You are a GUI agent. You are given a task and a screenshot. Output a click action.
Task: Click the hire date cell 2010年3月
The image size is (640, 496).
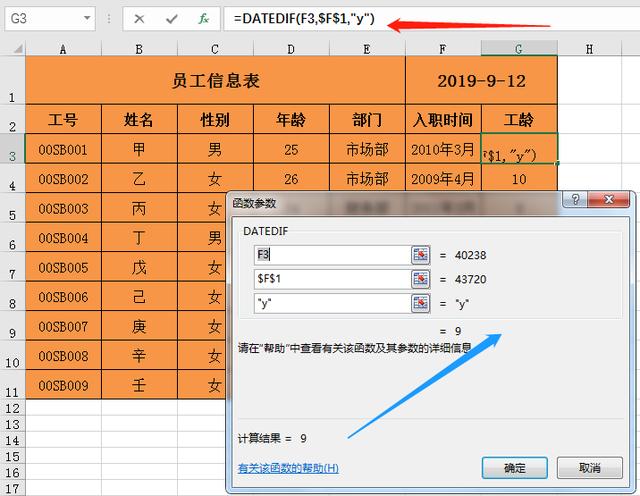(443, 149)
